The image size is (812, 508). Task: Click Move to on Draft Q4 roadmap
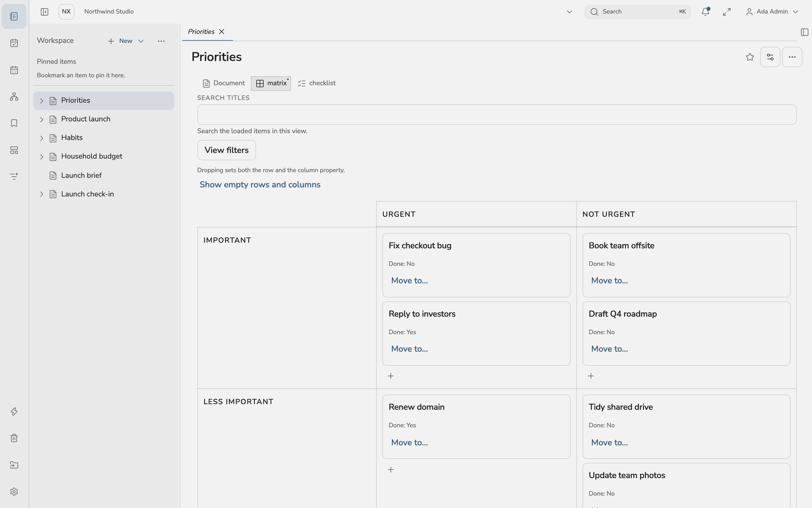(610, 349)
